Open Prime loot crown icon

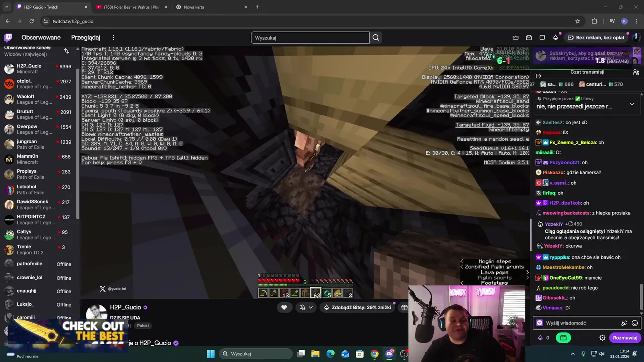click(516, 38)
